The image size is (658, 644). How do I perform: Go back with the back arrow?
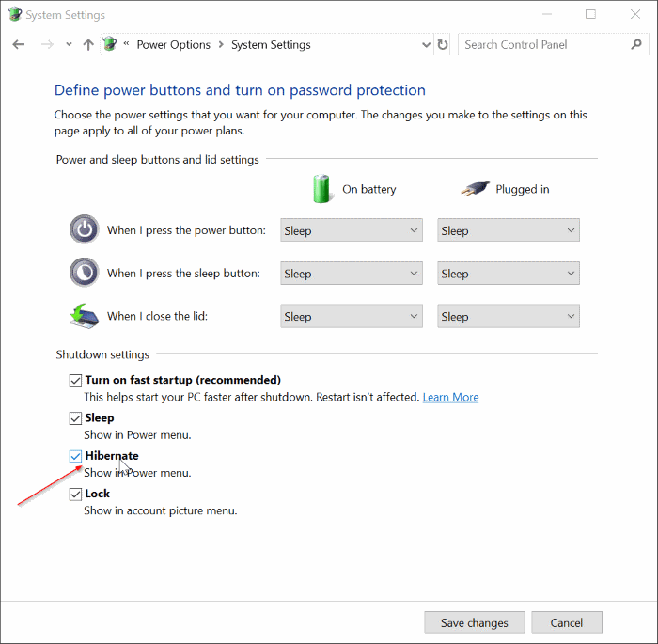[19, 44]
